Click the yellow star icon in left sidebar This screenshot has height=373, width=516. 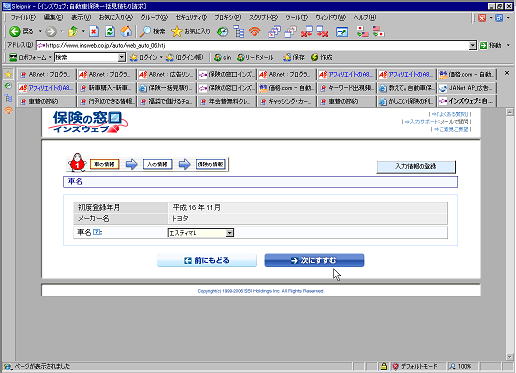click(8, 75)
